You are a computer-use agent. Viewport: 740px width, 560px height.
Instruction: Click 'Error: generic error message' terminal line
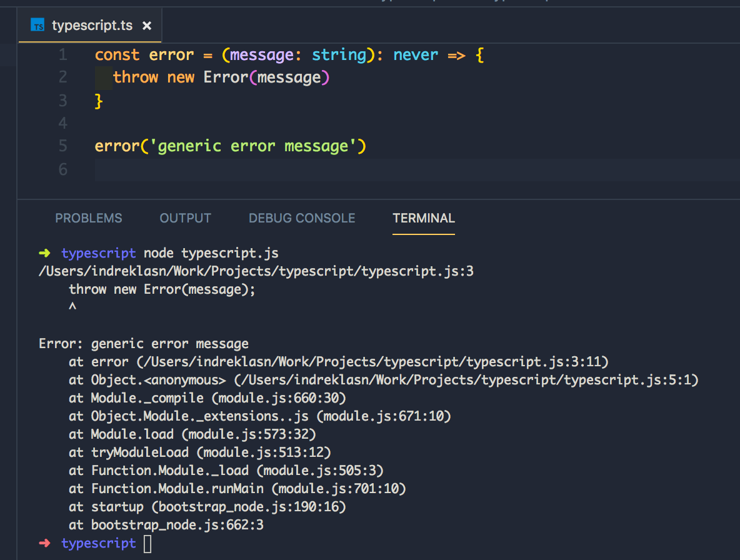click(144, 344)
